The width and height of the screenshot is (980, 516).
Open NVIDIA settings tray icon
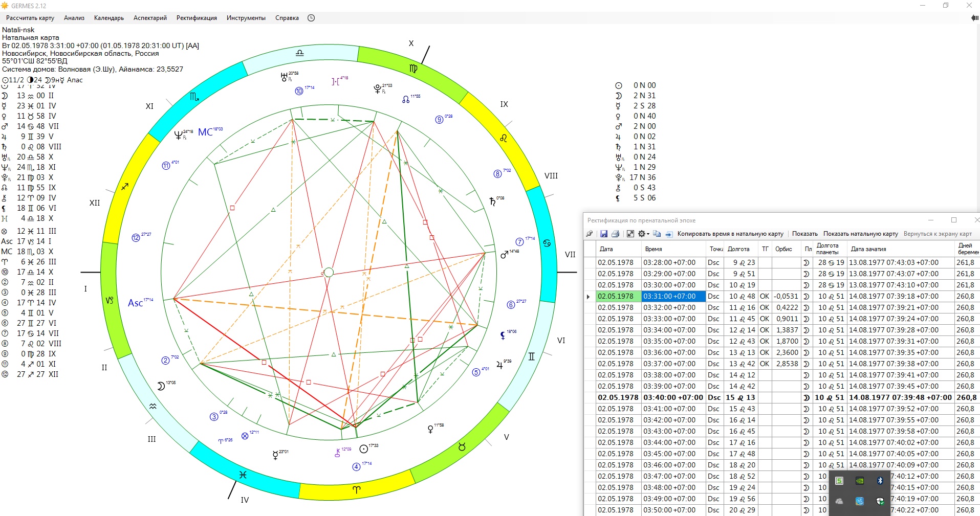[x=860, y=481]
